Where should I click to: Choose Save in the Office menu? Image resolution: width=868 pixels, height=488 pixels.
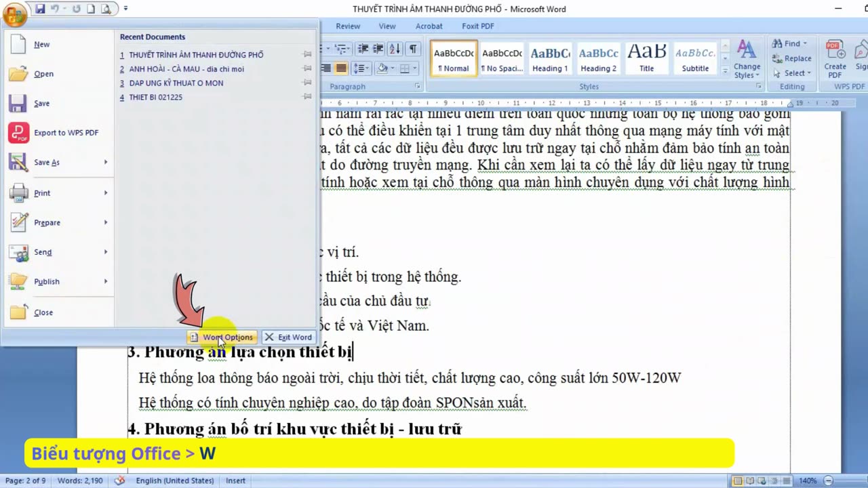[58, 103]
